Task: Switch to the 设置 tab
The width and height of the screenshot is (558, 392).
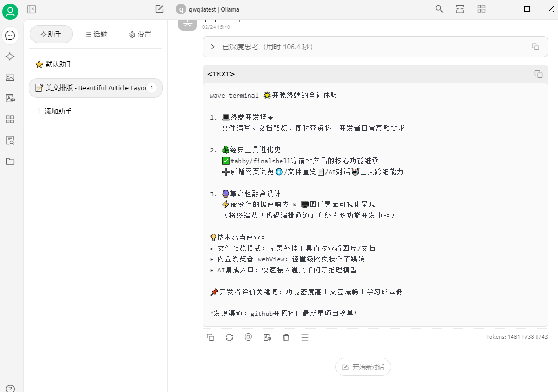Action: coord(140,34)
